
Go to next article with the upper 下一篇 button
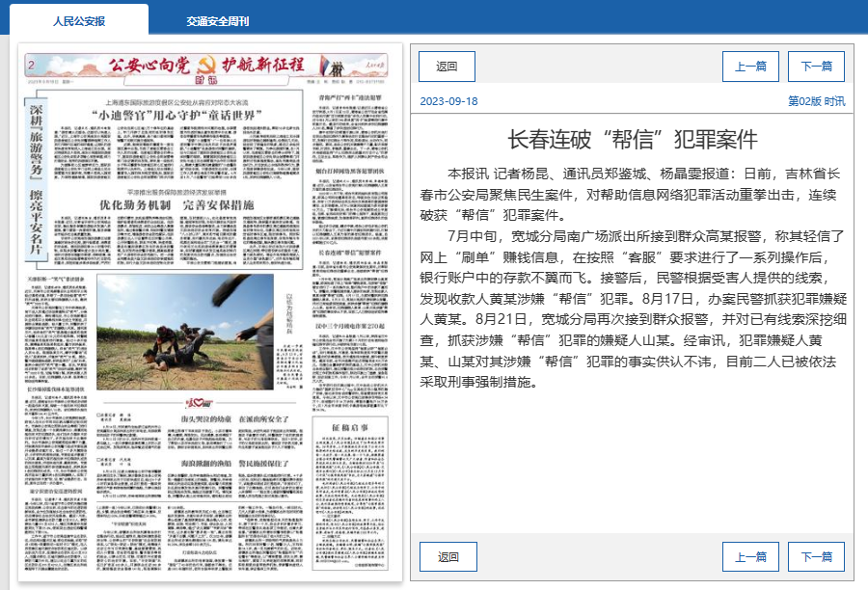(816, 67)
